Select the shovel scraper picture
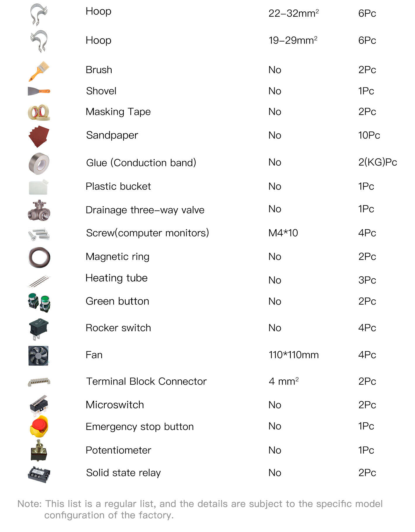Viewport: 415px width, 532px height. pyautogui.click(x=39, y=91)
